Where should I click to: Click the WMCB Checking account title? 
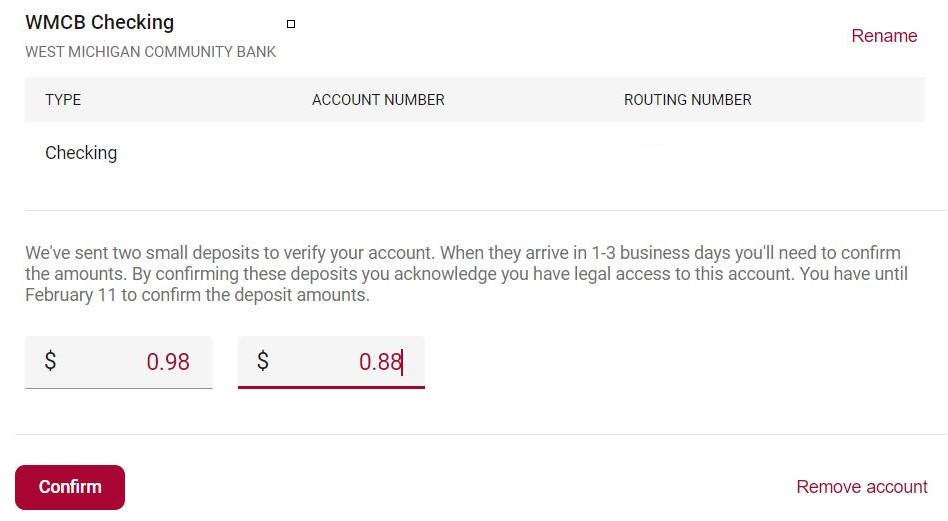tap(99, 22)
